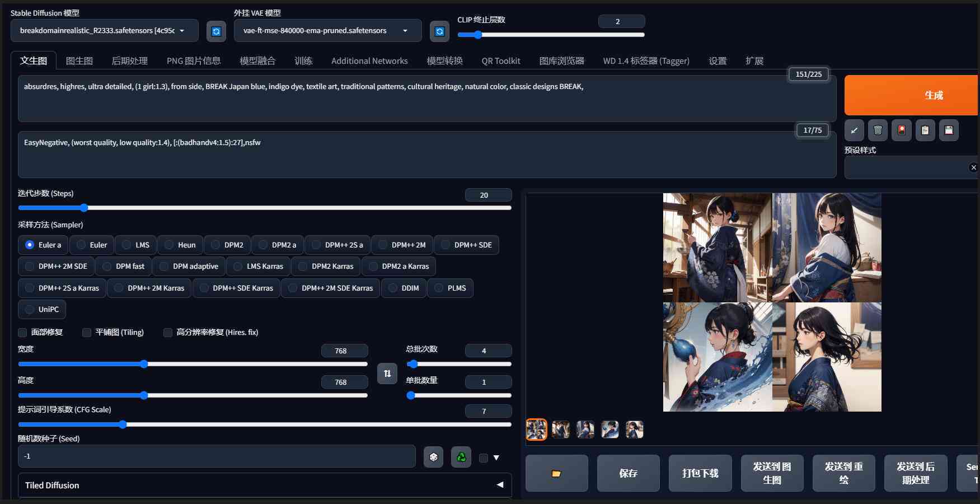Screen dimensions: 980x504
Task: Click the 保存 save button
Action: (628, 473)
